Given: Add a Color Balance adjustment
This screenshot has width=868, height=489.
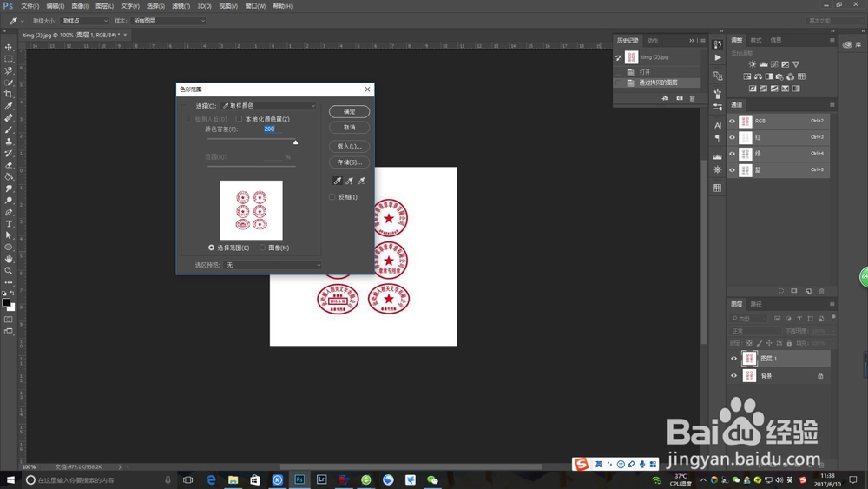Looking at the screenshot, I should pos(758,76).
